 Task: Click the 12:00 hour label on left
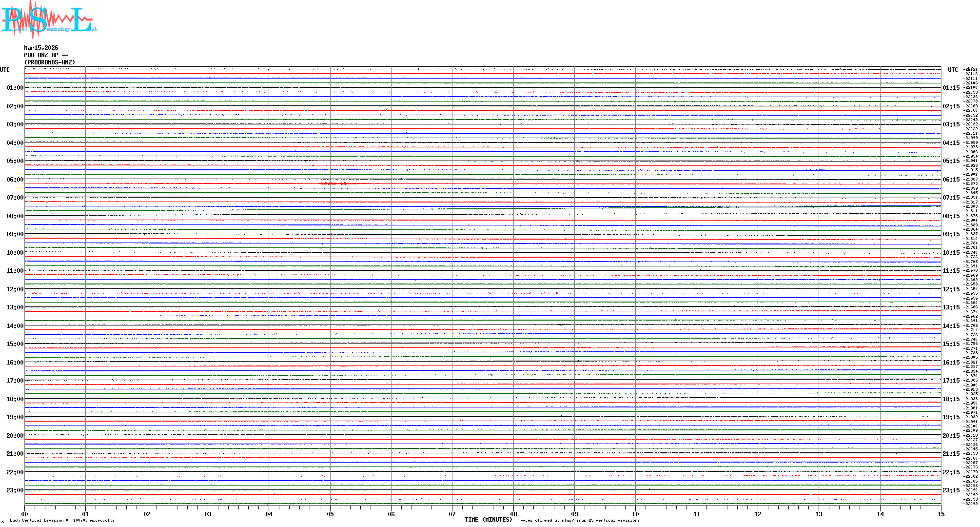point(15,289)
